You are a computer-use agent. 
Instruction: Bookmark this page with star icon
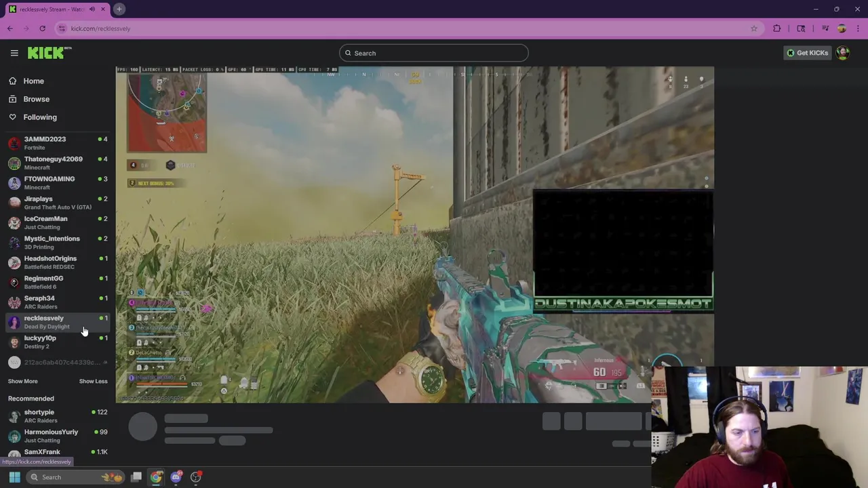pyautogui.click(x=753, y=28)
